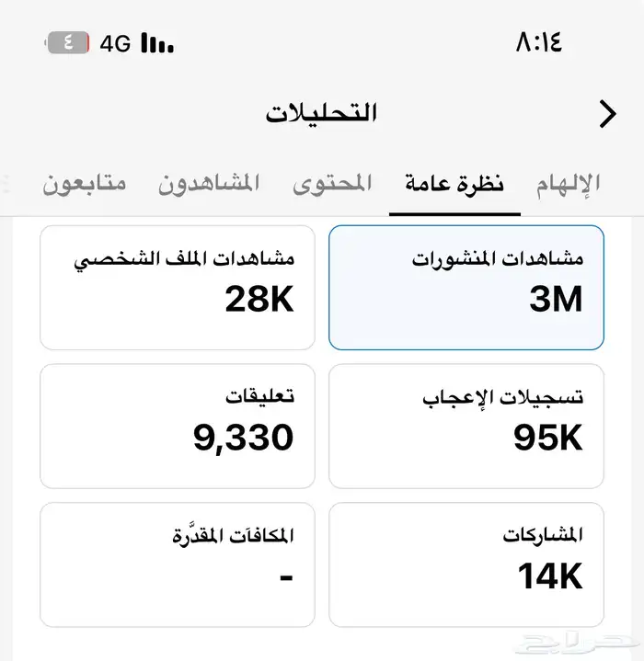Tap the التحليلات page title
644x661 pixels.
(x=322, y=114)
